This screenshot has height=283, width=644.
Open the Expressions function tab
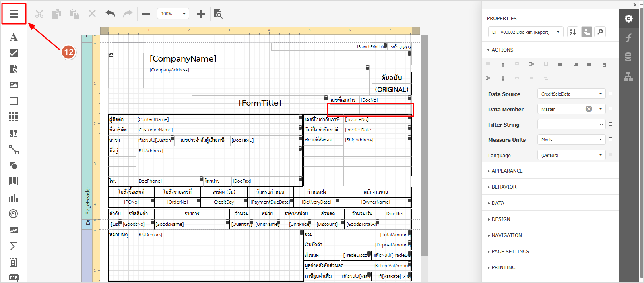(x=628, y=38)
